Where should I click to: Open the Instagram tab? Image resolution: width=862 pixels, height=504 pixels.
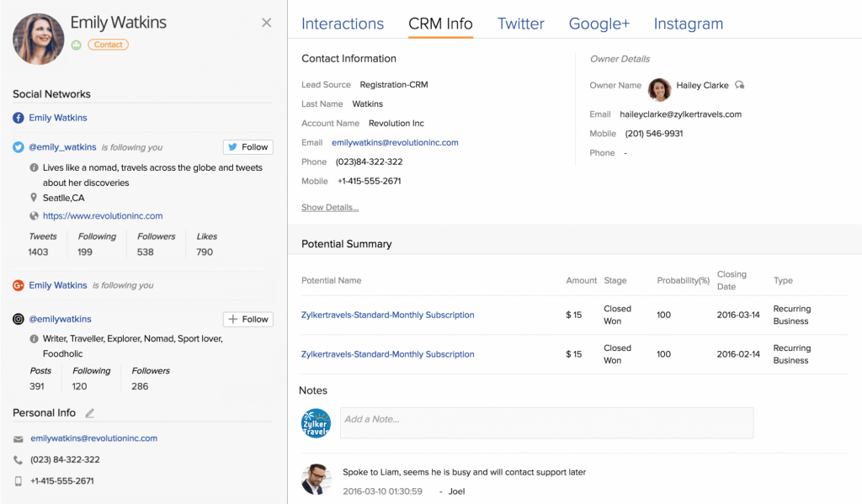click(x=688, y=24)
